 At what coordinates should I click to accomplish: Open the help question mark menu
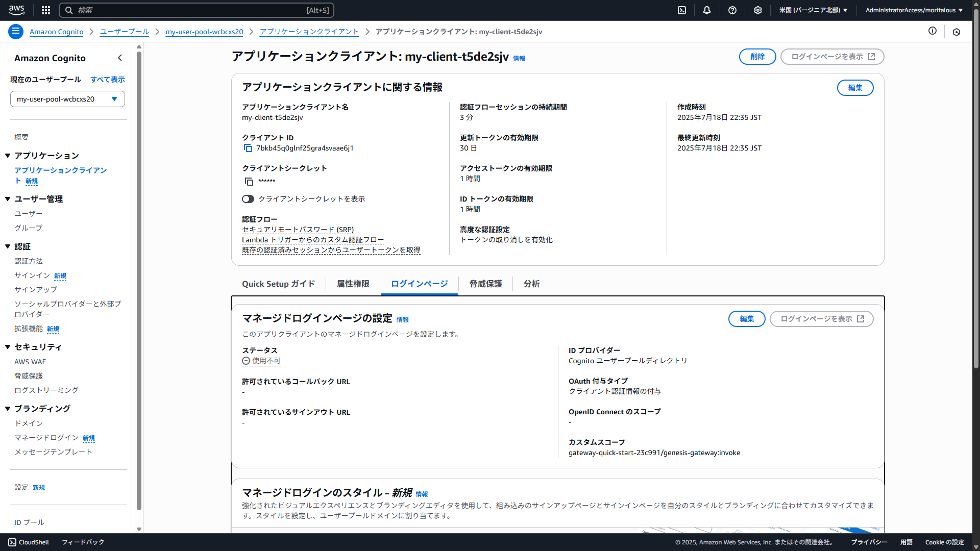[x=732, y=10]
